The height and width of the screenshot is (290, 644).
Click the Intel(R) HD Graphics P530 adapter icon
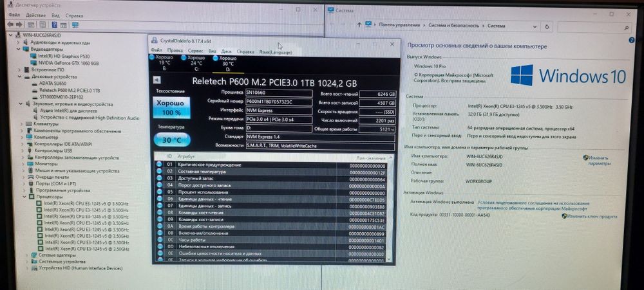point(34,56)
